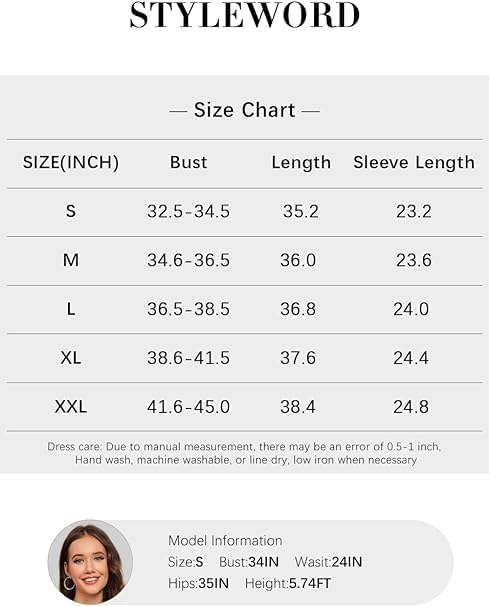Click the 32.5-34.5 bust measurement
This screenshot has width=489, height=606.
(x=189, y=211)
